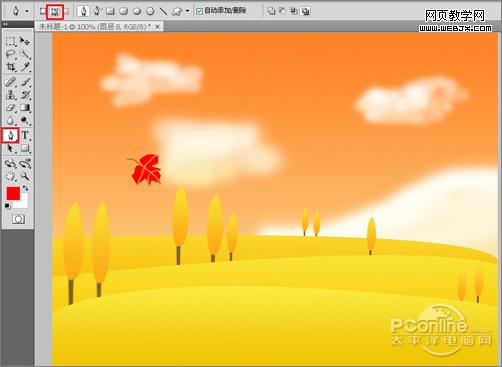Pick the Line tool in options bar
Screen dimensions: 502x367
click(x=163, y=11)
